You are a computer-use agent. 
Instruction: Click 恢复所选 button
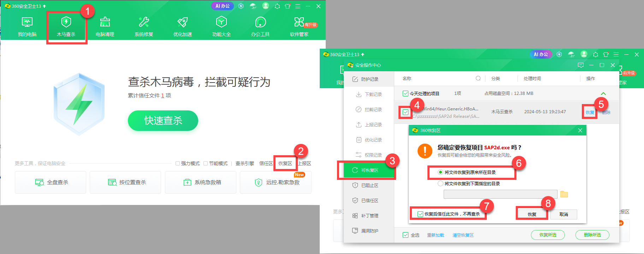pos(548,235)
